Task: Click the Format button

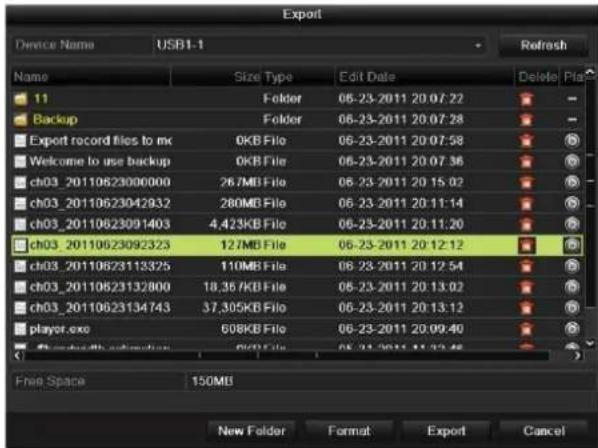Action: click(349, 431)
